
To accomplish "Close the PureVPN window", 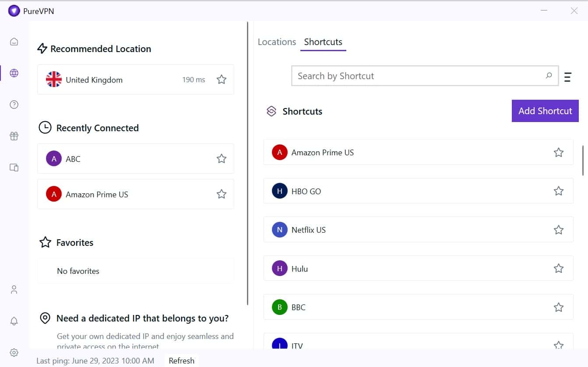I will [574, 11].
